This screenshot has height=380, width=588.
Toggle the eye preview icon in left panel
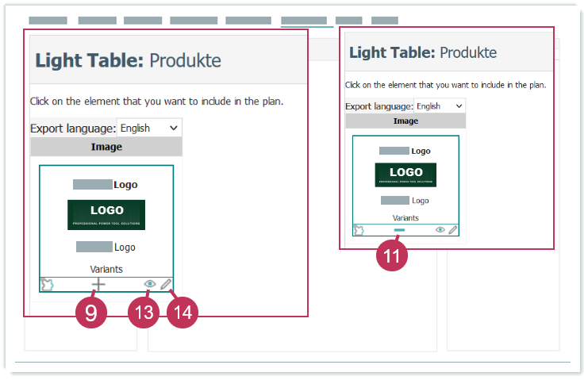click(148, 284)
